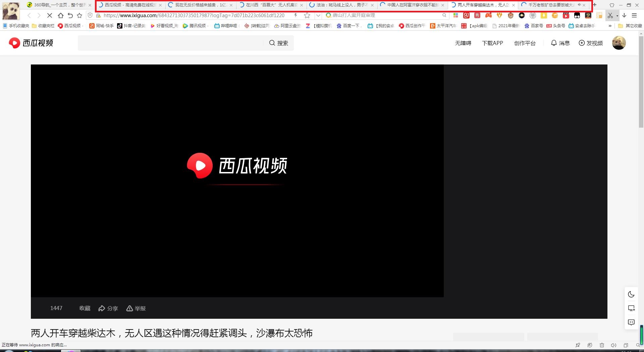Viewport: 644px width, 352px height.
Task: Open the red video clapper extension icon
Action: (x=566, y=15)
